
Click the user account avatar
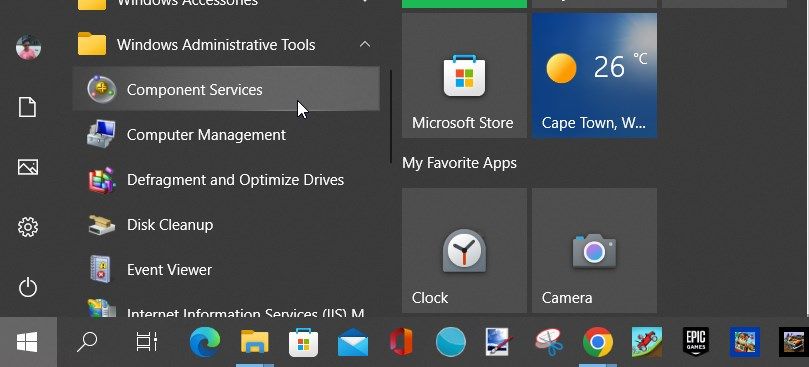click(x=28, y=47)
